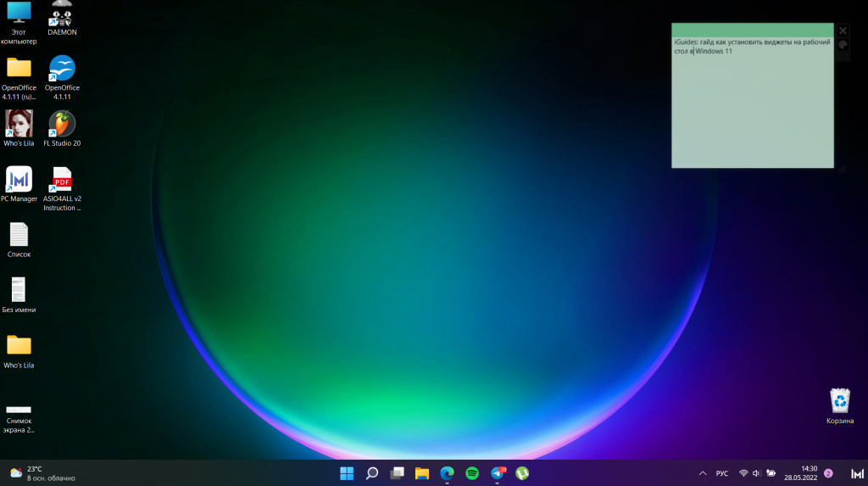
Task: Open the Windows Start menu
Action: (347, 472)
